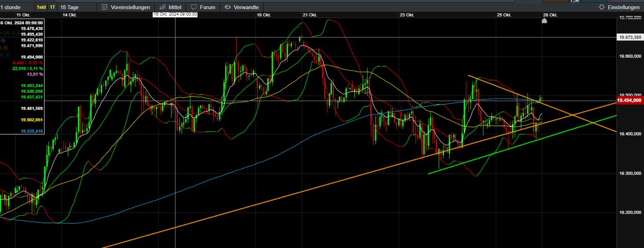644x248 pixels.
Task: Click the speech bubble Forum icon
Action: click(194, 7)
